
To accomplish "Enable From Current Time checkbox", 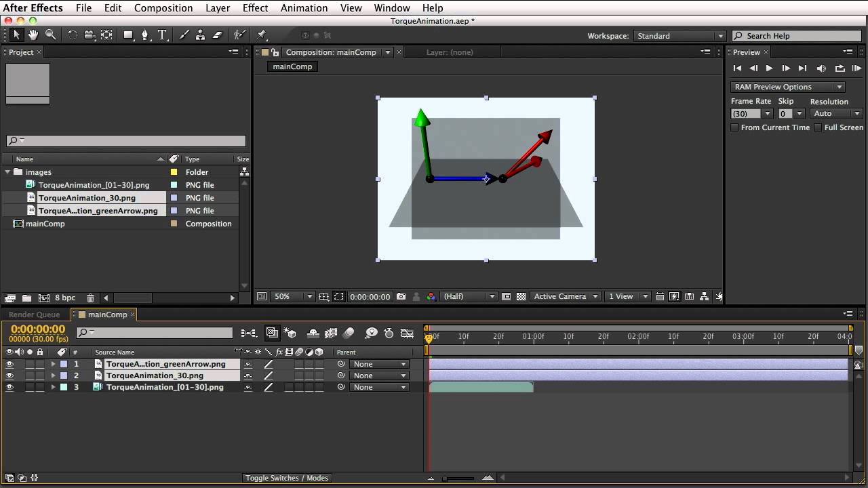I will 734,127.
